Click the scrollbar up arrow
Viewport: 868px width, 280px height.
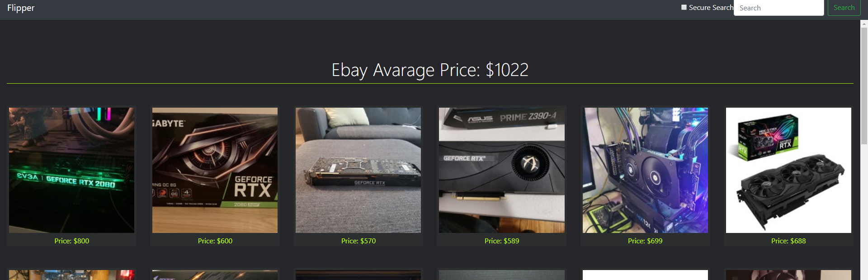point(864,24)
